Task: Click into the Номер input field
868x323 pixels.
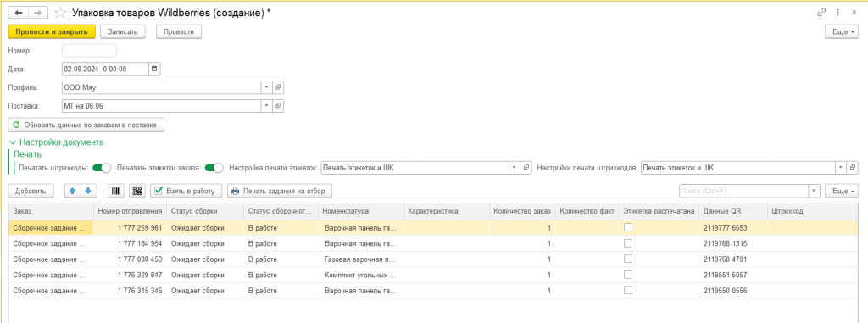Action: (x=89, y=51)
